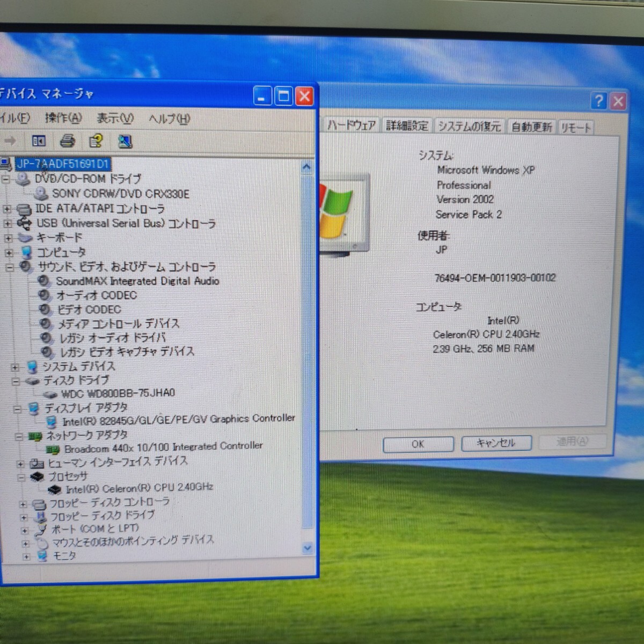Image resolution: width=644 pixels, height=644 pixels.
Task: Select the JP-7AADF51691D1 root node
Action: click(x=62, y=164)
